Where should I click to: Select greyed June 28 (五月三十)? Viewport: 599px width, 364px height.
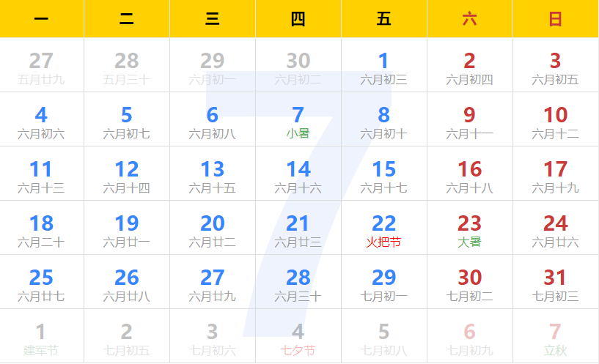point(127,65)
